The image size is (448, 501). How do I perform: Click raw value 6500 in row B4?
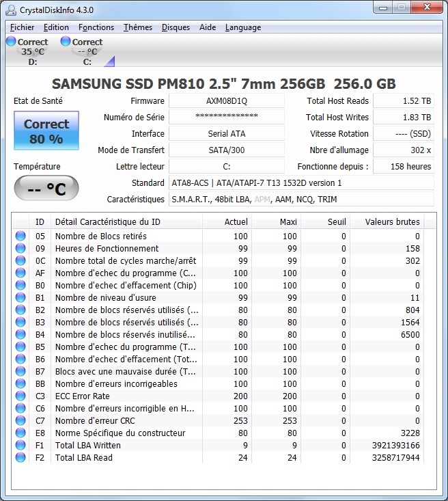tap(410, 334)
